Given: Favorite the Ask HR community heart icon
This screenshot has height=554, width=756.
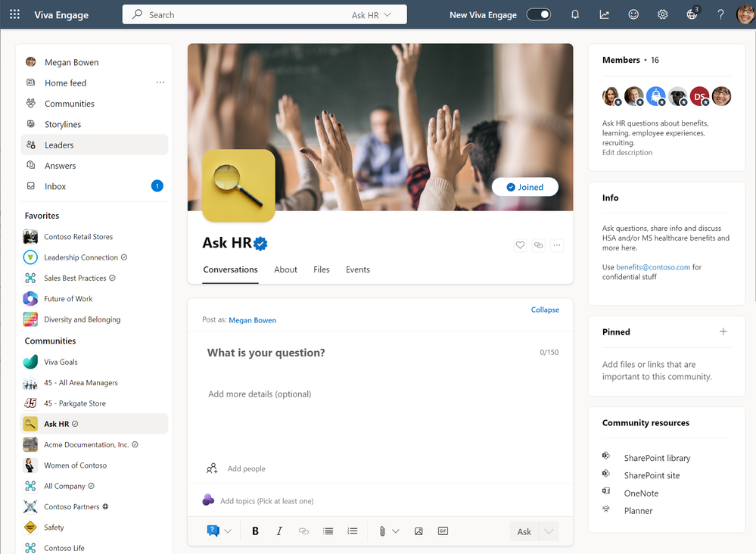Looking at the screenshot, I should (520, 245).
